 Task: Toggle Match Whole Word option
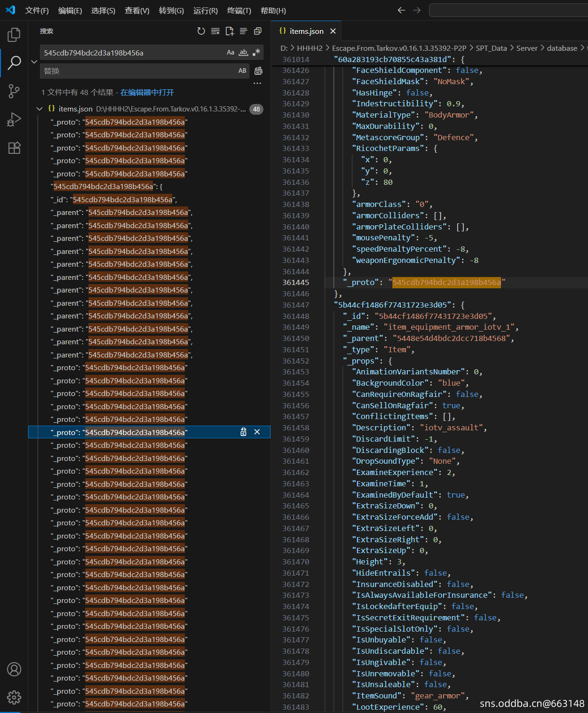pos(243,53)
